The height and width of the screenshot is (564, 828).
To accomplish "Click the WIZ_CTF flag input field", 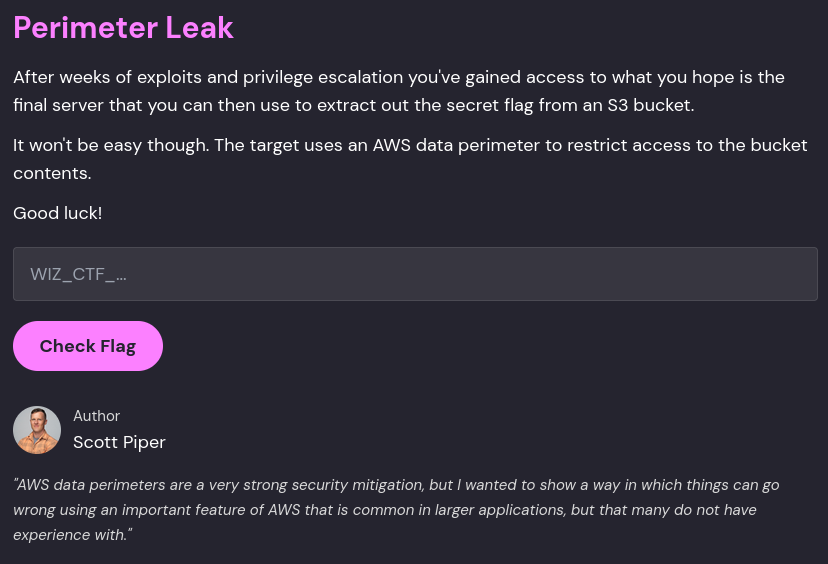I will (414, 274).
